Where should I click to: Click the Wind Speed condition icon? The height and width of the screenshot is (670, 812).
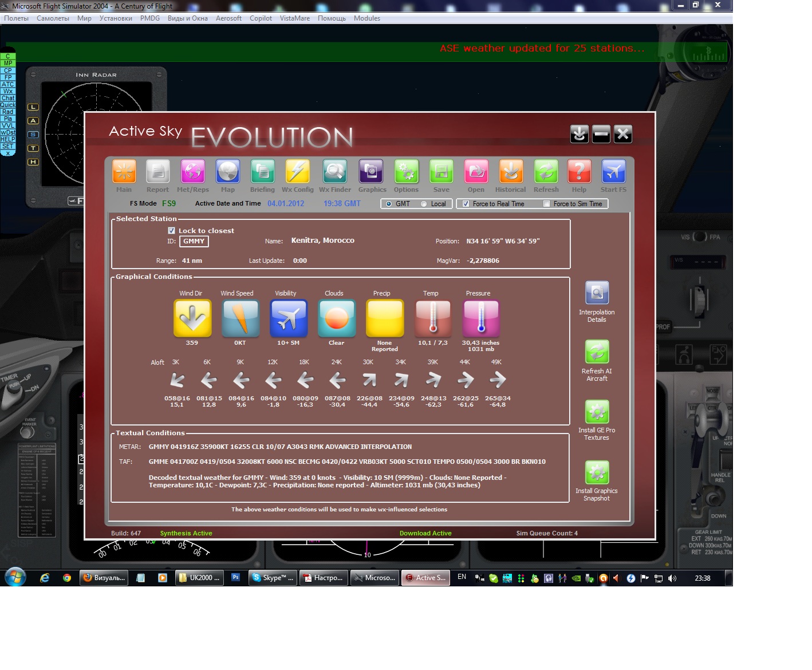[241, 318]
